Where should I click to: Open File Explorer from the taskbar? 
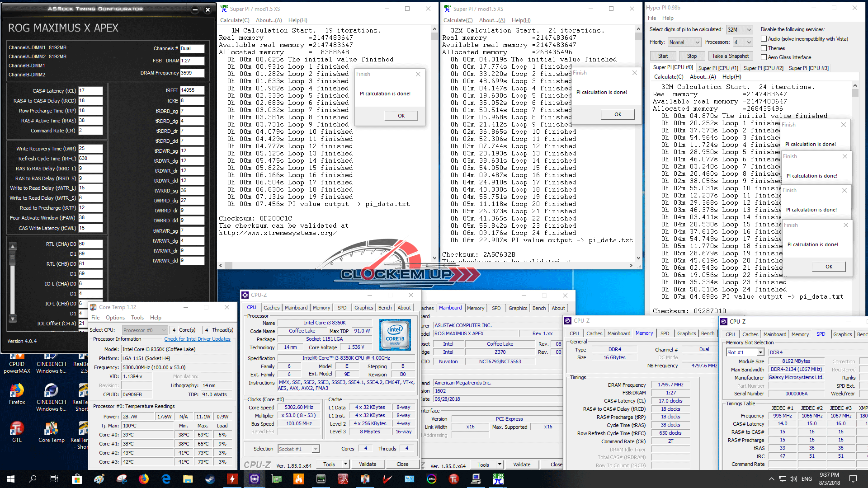[188, 479]
